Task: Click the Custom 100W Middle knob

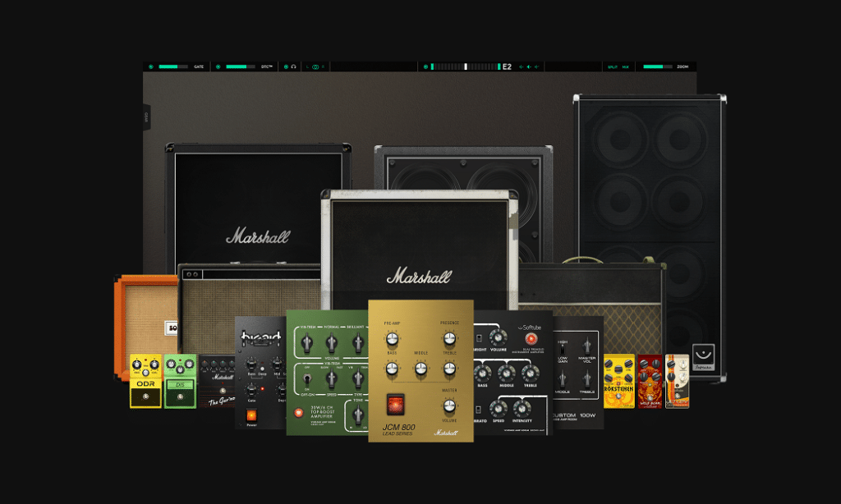Action: 562,379
